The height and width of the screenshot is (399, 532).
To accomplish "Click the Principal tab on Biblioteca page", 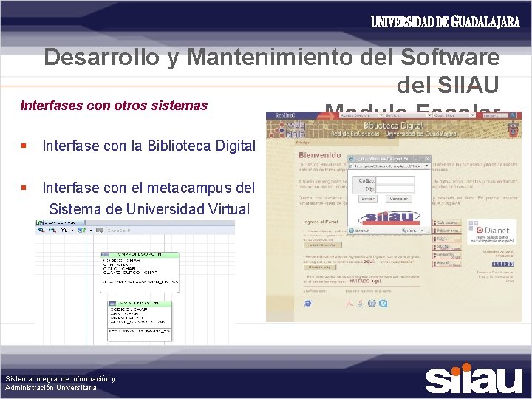I will click(x=303, y=143).
